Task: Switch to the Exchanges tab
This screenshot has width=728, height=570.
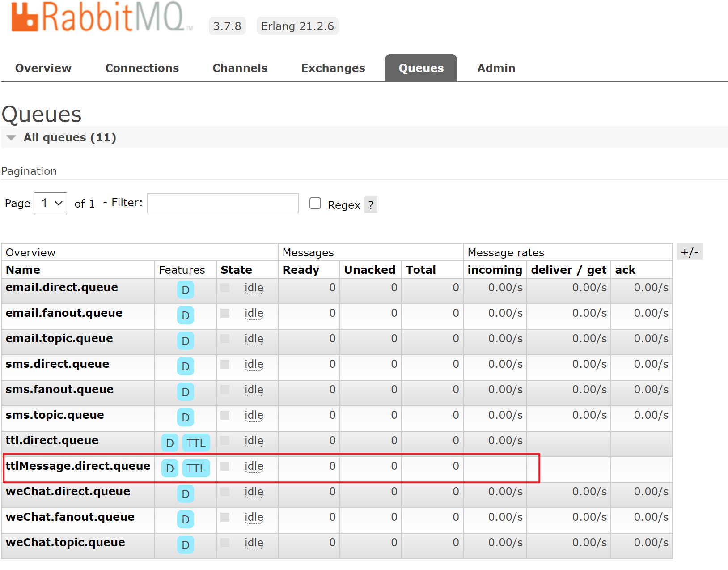Action: [x=333, y=68]
